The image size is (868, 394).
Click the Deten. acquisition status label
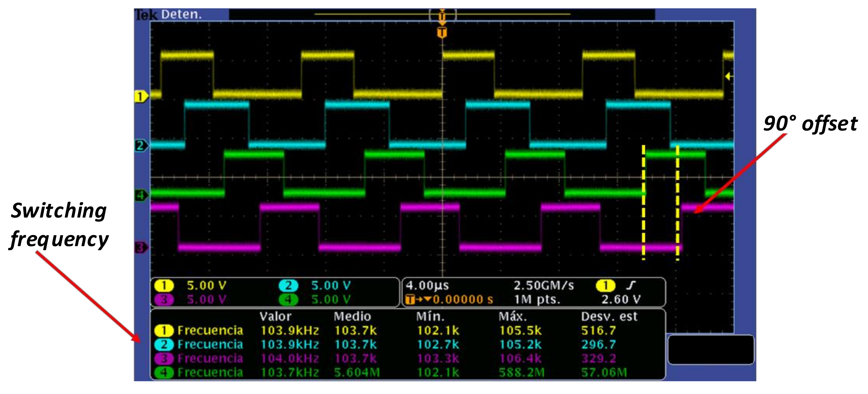click(x=181, y=14)
